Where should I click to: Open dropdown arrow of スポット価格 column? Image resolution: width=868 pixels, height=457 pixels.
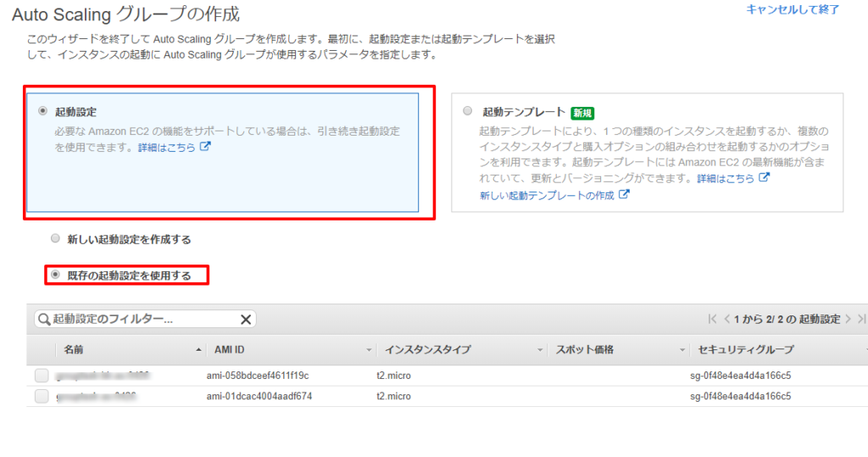[x=682, y=350]
